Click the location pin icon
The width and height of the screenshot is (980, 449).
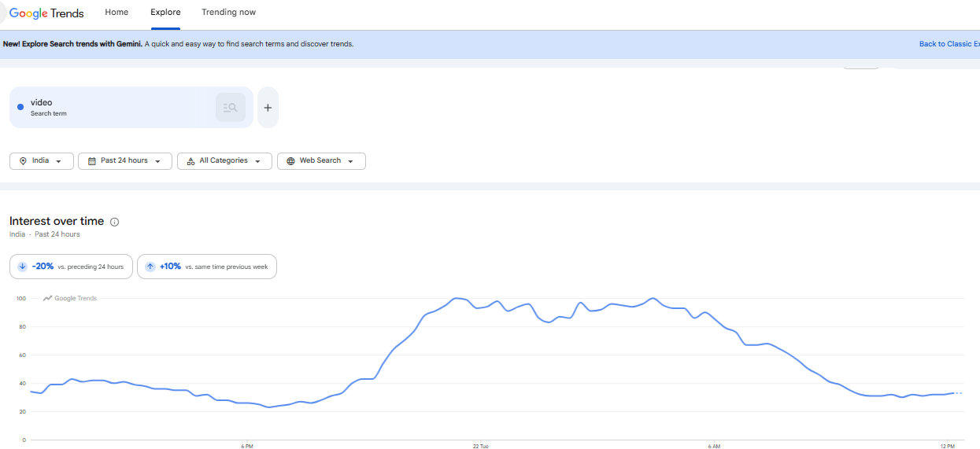click(23, 161)
